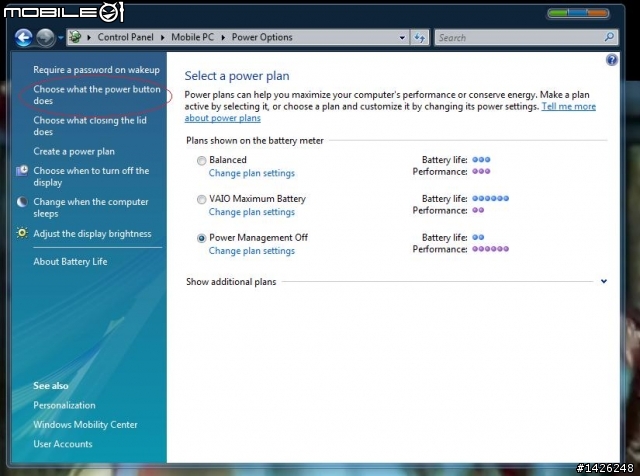Click Create a power plan link
The height and width of the screenshot is (476, 640).
(74, 151)
